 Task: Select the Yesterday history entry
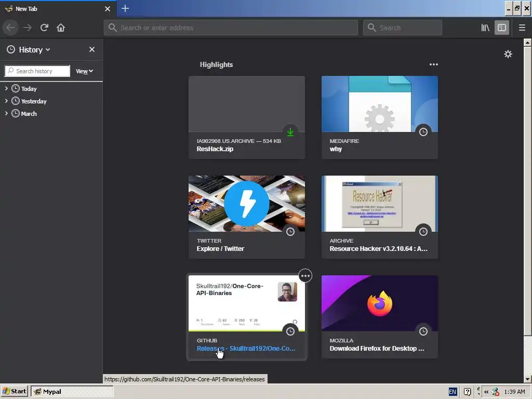(34, 101)
